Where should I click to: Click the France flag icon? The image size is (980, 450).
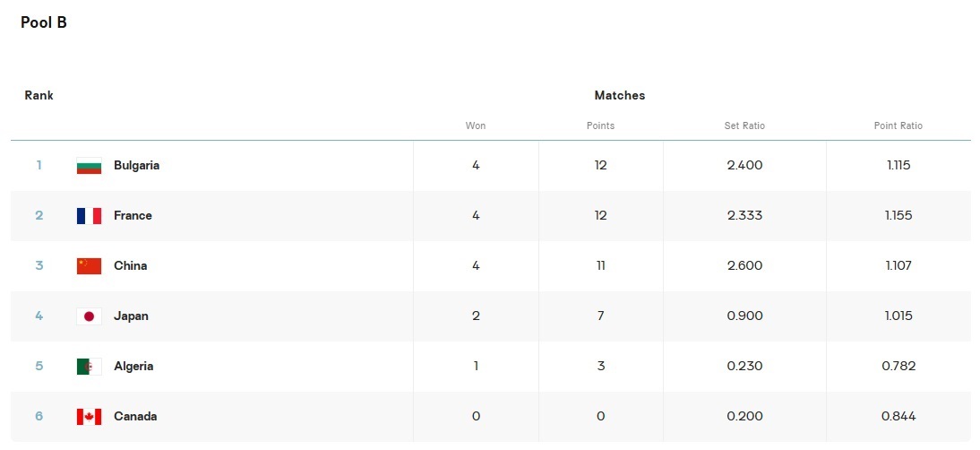pyautogui.click(x=89, y=216)
